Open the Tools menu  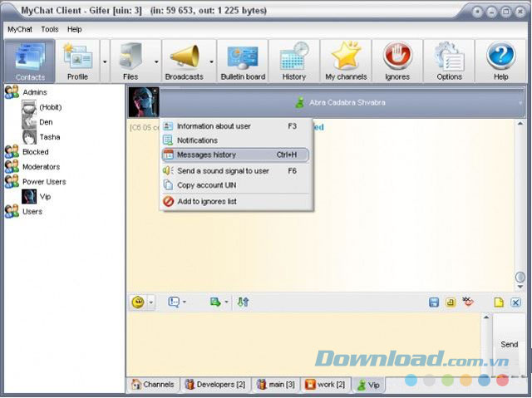50,29
